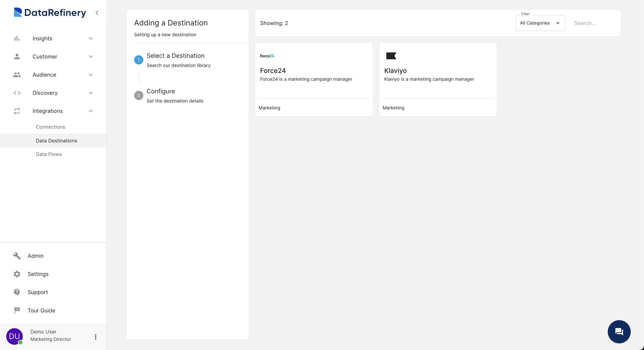Viewport: 644px width, 350px height.
Task: Click Marketing category on Force24 card
Action: click(x=269, y=108)
